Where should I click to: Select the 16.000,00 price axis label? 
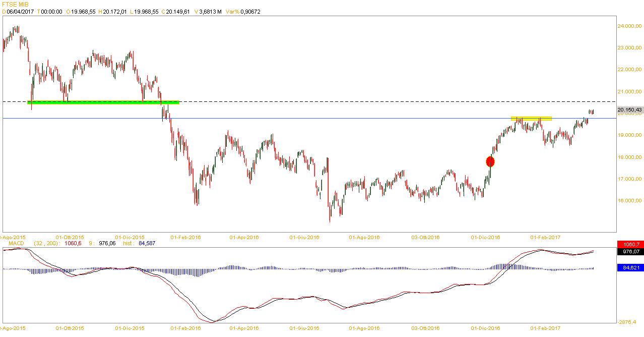pyautogui.click(x=630, y=201)
